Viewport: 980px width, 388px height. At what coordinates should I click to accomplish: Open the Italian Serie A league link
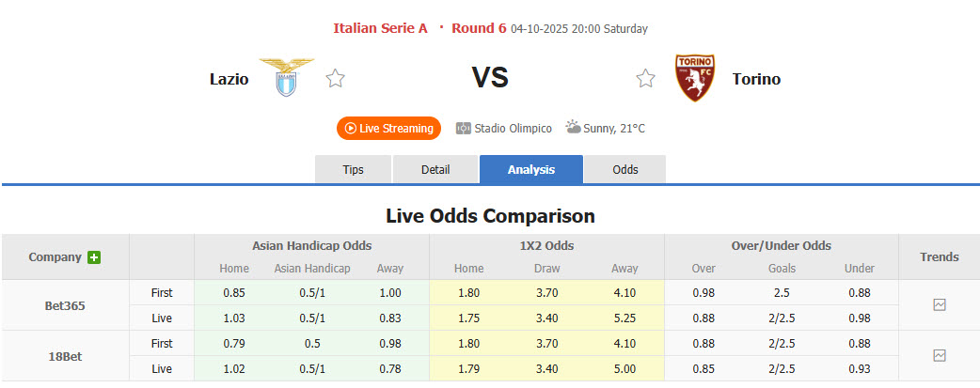(380, 28)
